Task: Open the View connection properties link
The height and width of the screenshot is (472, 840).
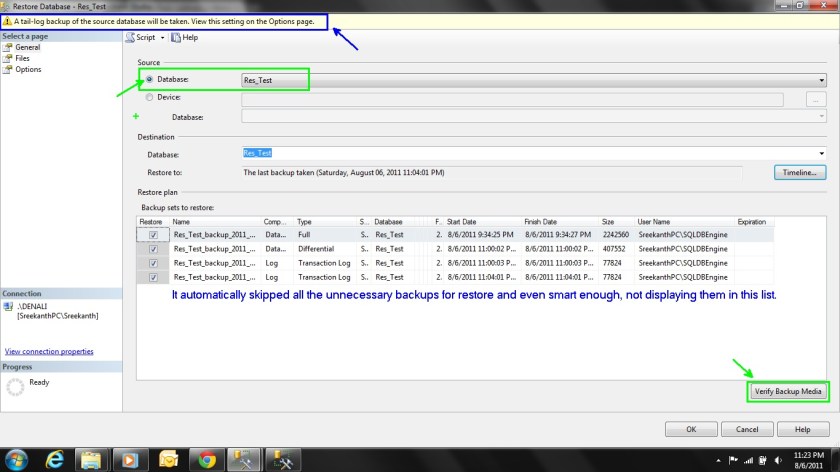Action: 49,351
